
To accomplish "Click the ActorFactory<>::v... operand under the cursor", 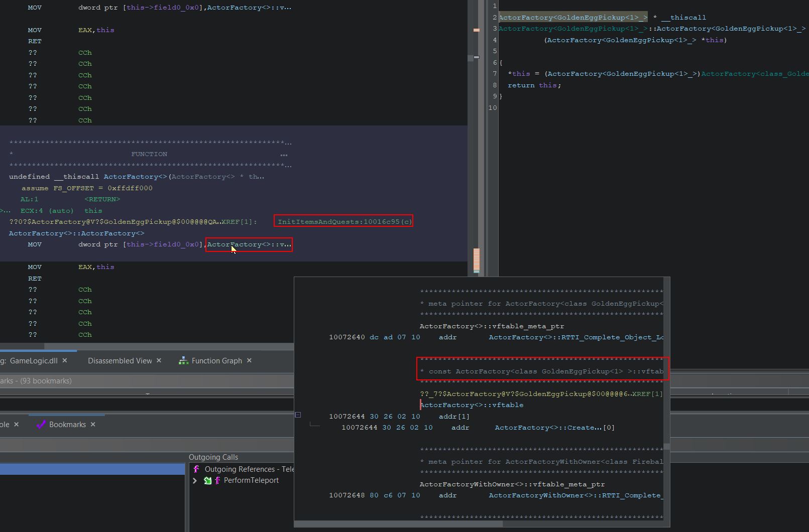I will (249, 244).
